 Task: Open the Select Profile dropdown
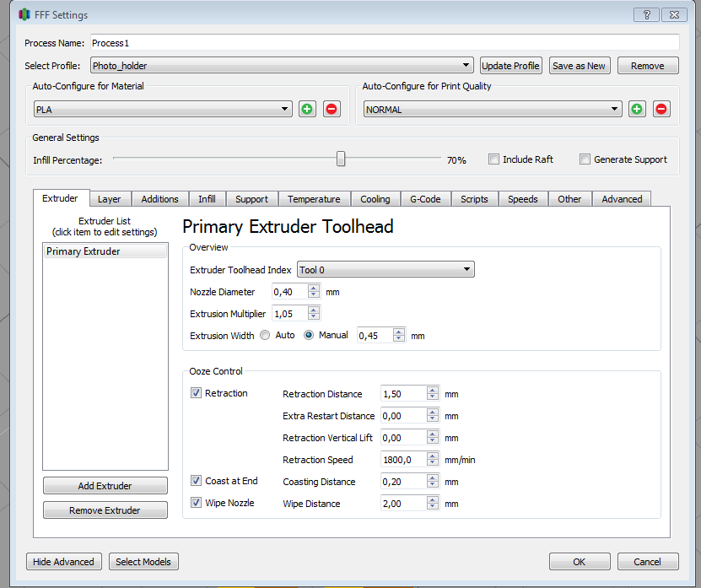283,66
